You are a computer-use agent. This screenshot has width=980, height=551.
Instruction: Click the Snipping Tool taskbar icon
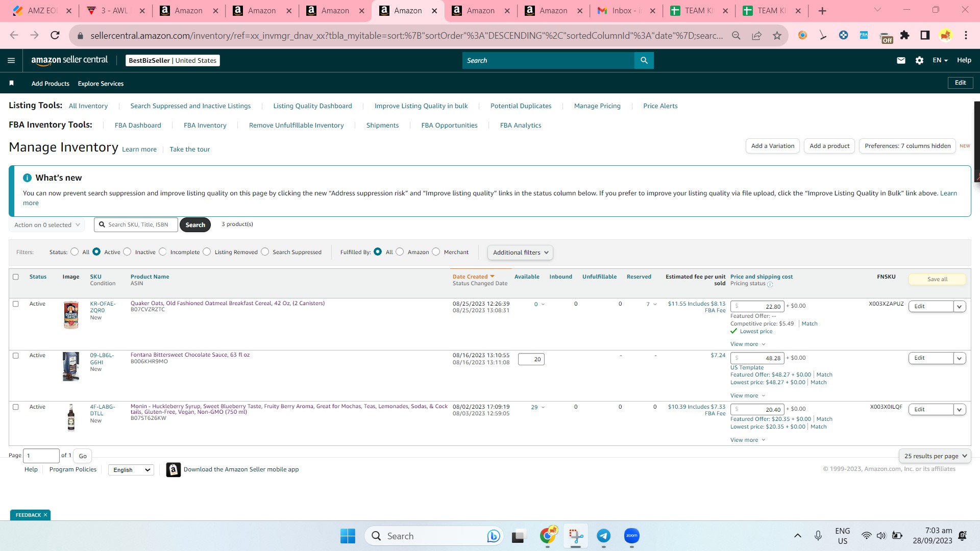pos(576,536)
